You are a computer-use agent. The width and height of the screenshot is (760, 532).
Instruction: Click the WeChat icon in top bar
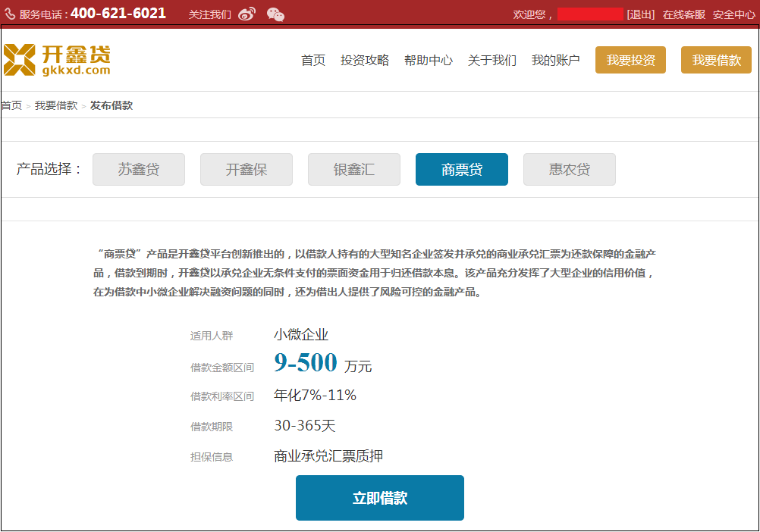click(x=275, y=14)
